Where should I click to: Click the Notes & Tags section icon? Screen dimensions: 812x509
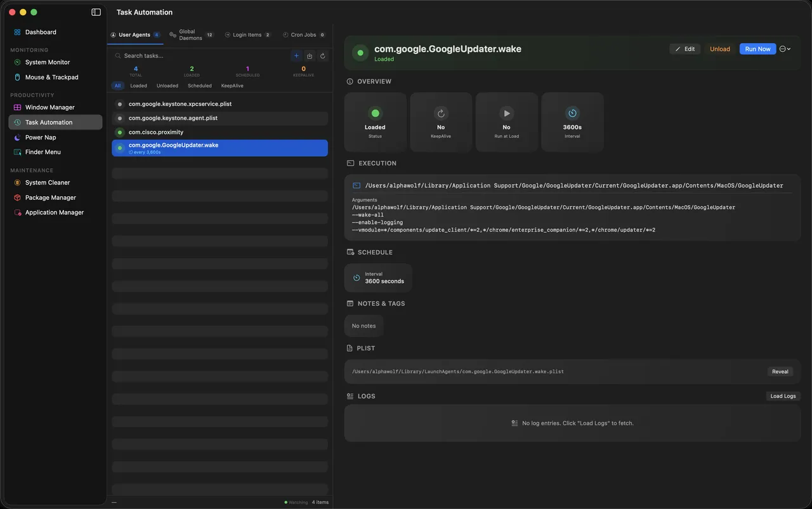click(x=350, y=303)
